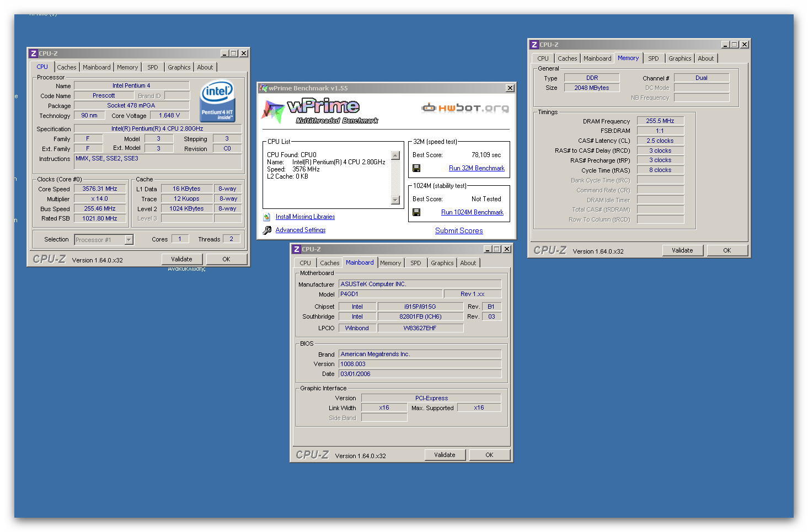This screenshot has height=532, width=808.
Task: Run the 1024M Benchmark link
Action: [x=472, y=212]
